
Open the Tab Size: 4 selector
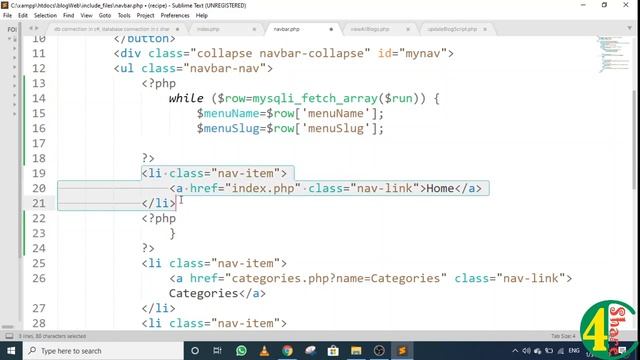(x=563, y=336)
